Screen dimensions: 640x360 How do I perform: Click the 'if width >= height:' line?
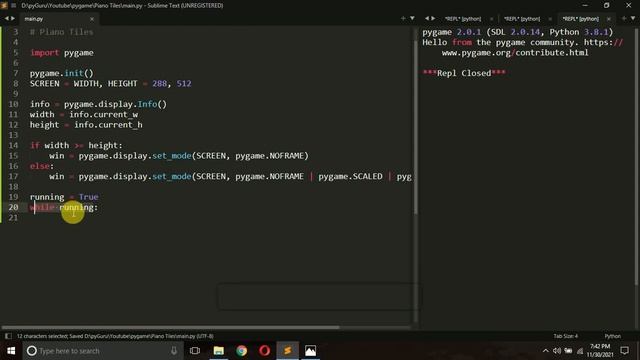click(76, 145)
